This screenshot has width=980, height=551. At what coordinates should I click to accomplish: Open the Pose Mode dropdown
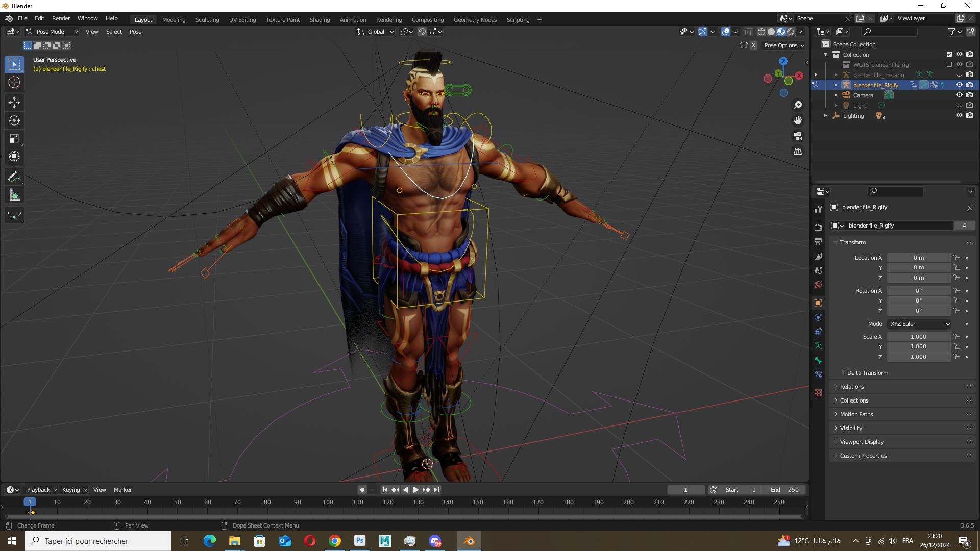[x=52, y=32]
